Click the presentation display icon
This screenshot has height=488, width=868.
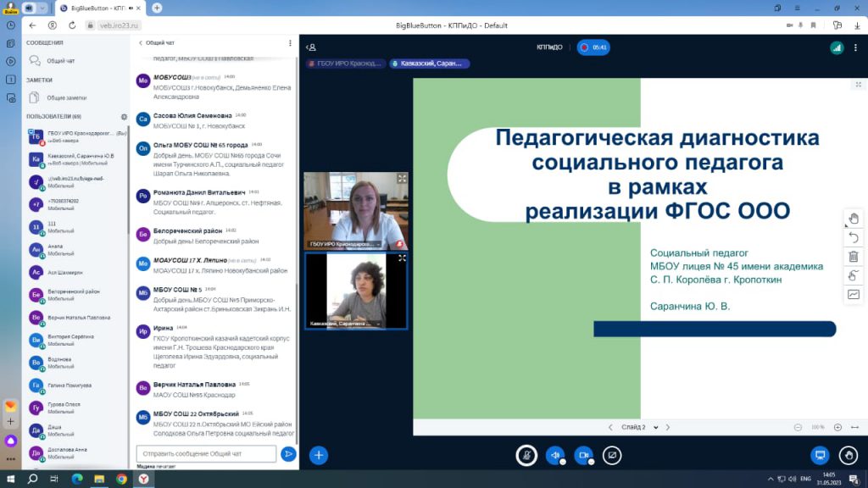coord(820,455)
